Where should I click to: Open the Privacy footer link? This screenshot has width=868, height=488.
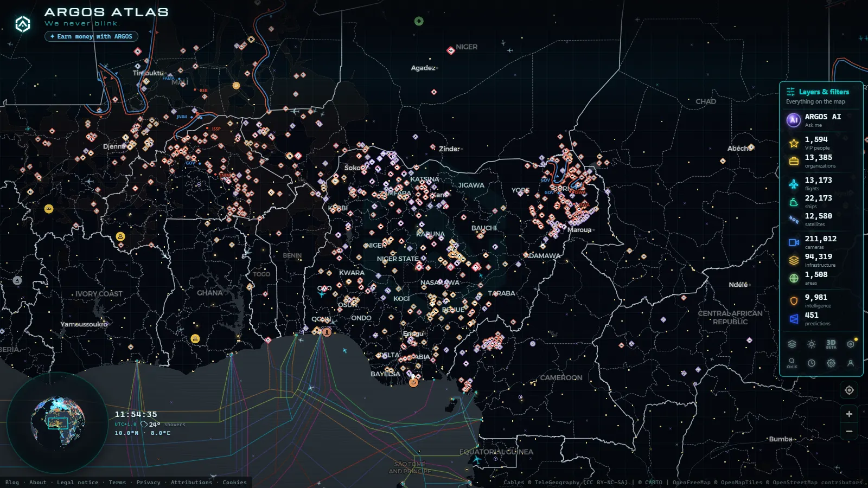pyautogui.click(x=148, y=483)
